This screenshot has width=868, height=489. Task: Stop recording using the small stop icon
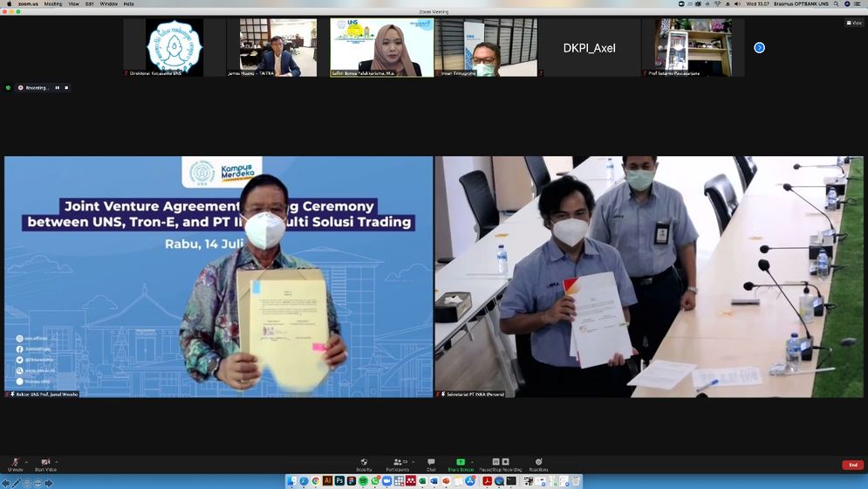pos(66,87)
